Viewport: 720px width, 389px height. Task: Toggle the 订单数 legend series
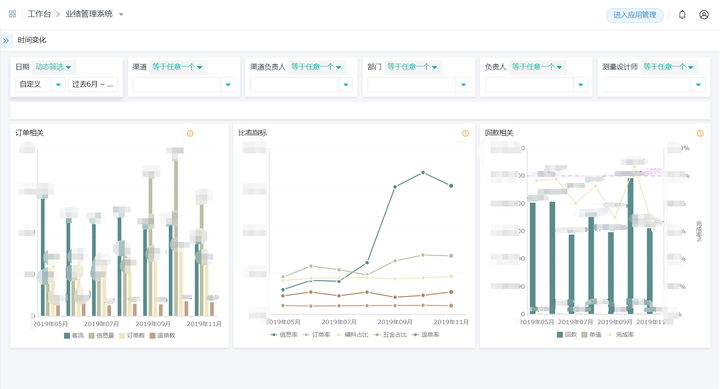(132, 336)
